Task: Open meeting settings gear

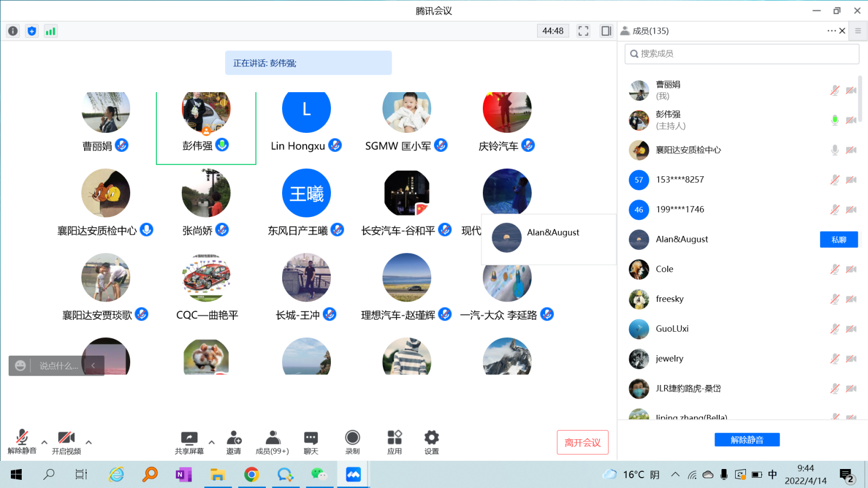Action: pos(431,442)
